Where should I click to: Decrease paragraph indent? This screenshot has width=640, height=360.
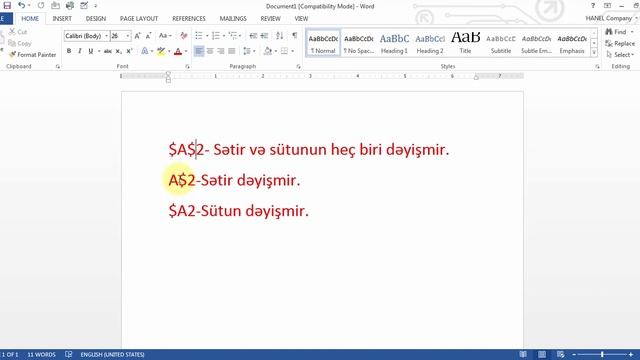pos(253,36)
